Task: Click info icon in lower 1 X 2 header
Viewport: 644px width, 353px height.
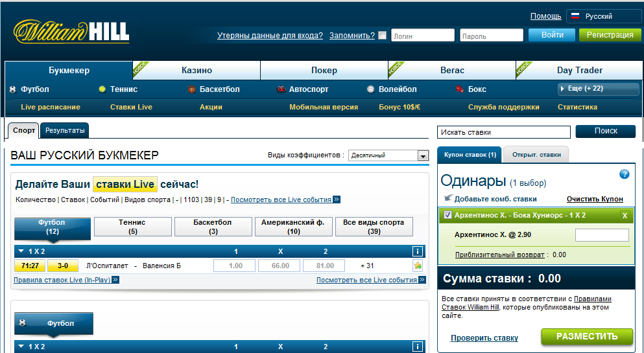Action: point(417,347)
